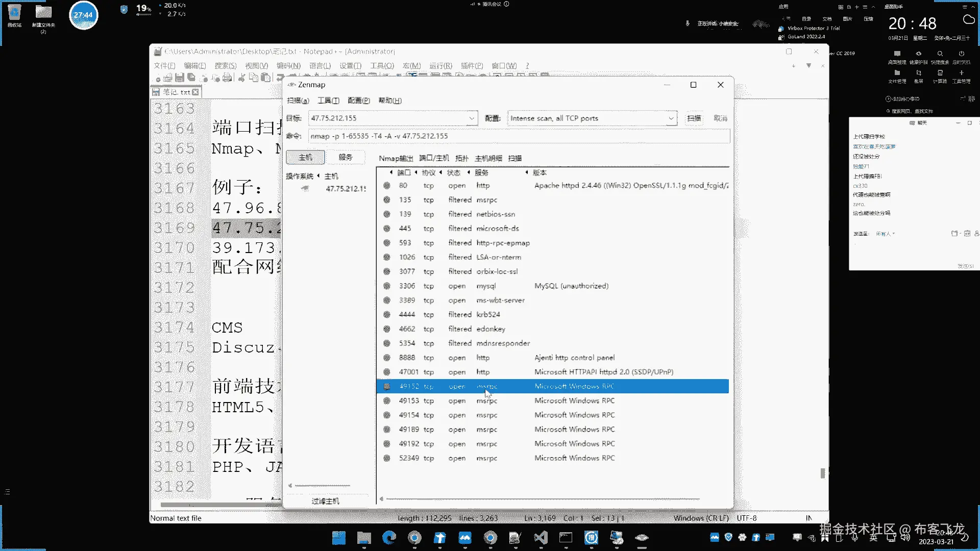Screen dimensions: 980x551
Task: Toggle the 主机 (Hosts) view button
Action: coord(305,157)
